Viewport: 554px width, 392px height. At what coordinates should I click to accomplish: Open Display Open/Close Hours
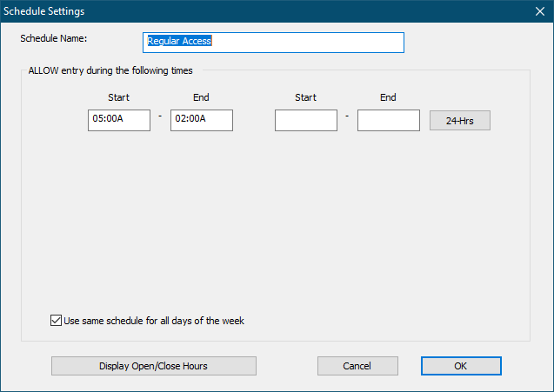coord(153,366)
